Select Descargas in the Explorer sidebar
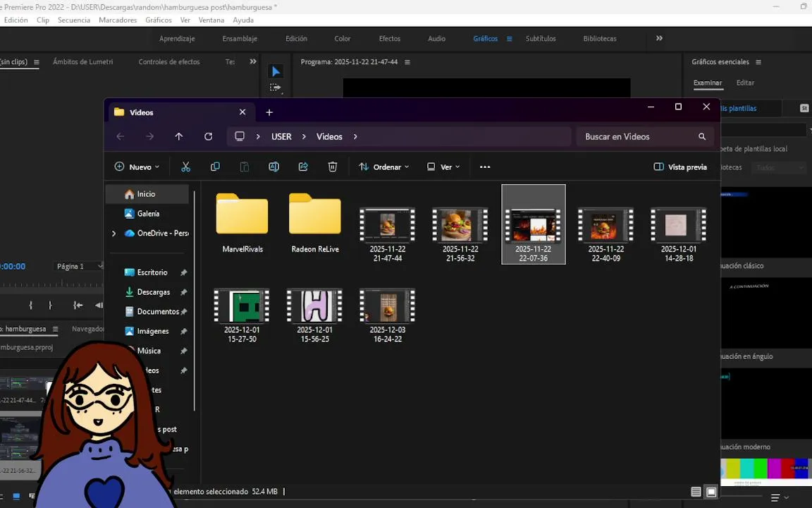 154,292
